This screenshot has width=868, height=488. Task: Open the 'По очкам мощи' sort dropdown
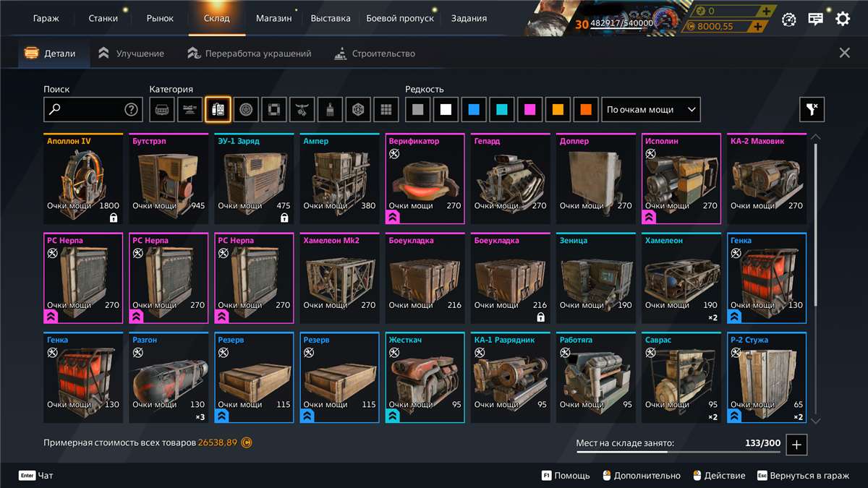point(650,110)
